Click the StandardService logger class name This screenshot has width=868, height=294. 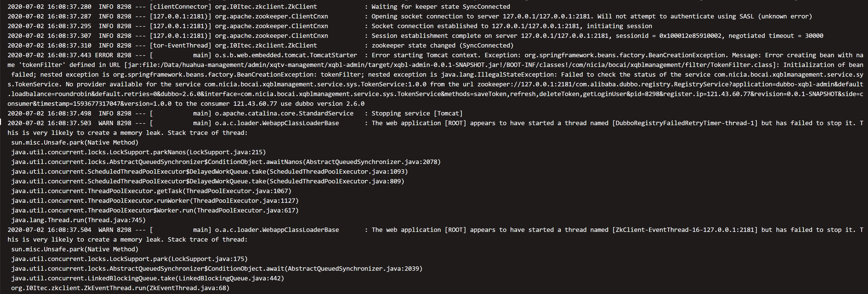click(284, 114)
